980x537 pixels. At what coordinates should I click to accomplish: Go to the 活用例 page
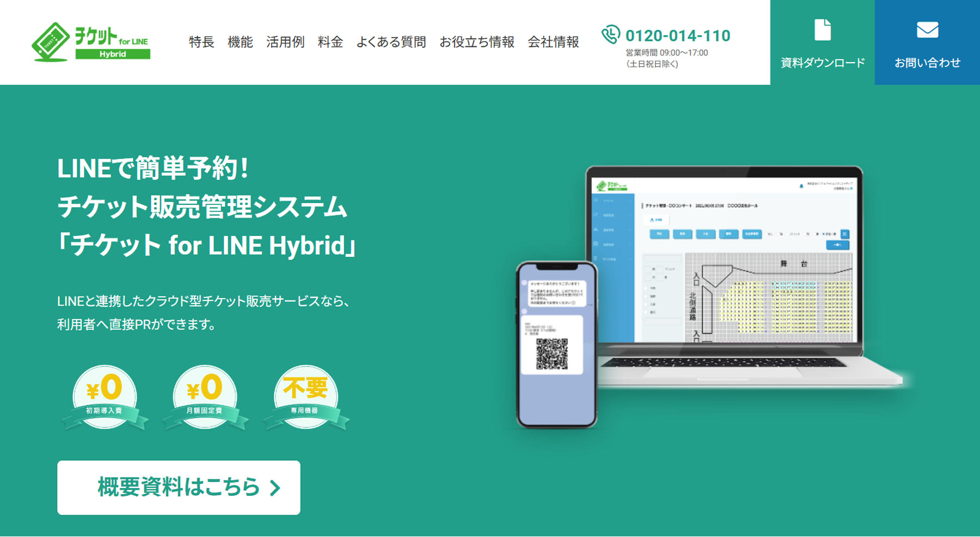tap(285, 42)
